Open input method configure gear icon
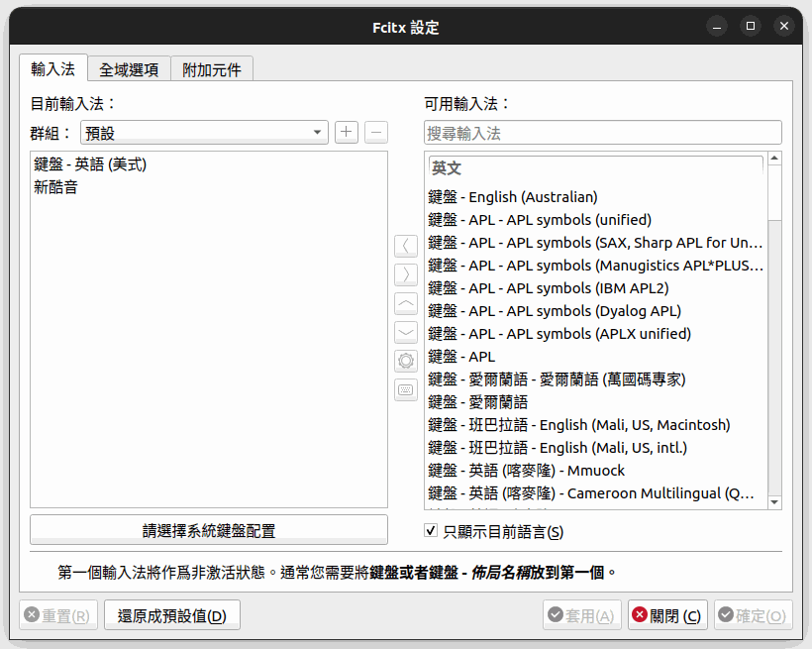Image resolution: width=812 pixels, height=649 pixels. pyautogui.click(x=406, y=362)
